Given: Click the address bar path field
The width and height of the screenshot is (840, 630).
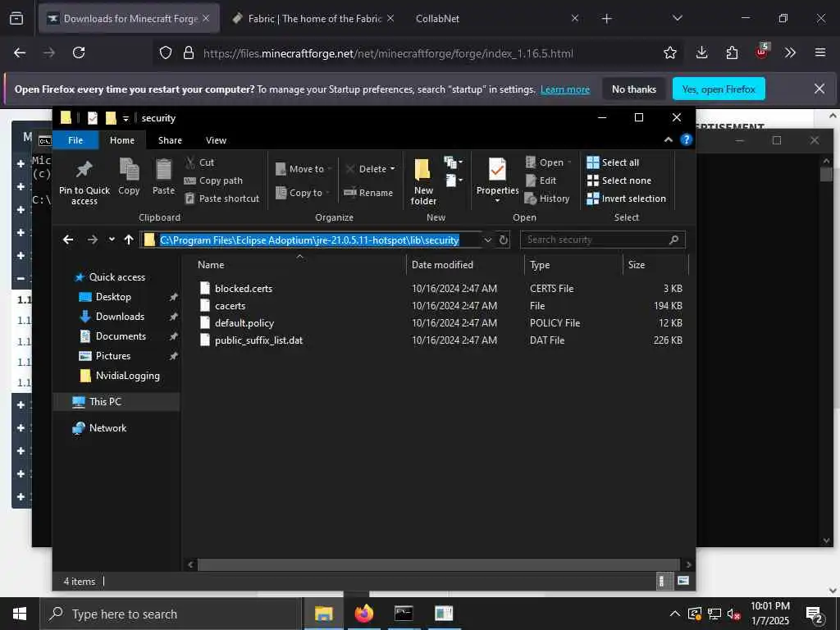Looking at the screenshot, I should click(311, 240).
